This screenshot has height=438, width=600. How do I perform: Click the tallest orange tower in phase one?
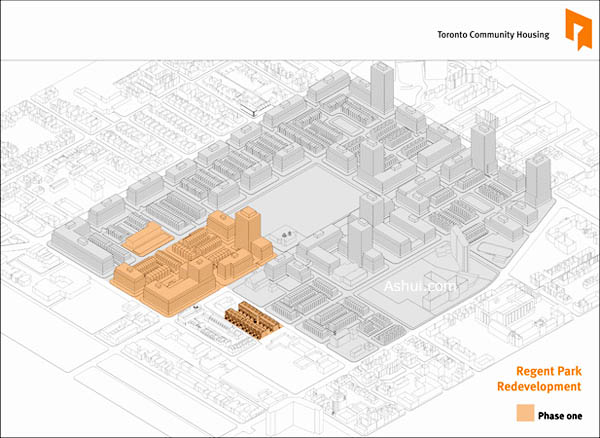[246, 231]
